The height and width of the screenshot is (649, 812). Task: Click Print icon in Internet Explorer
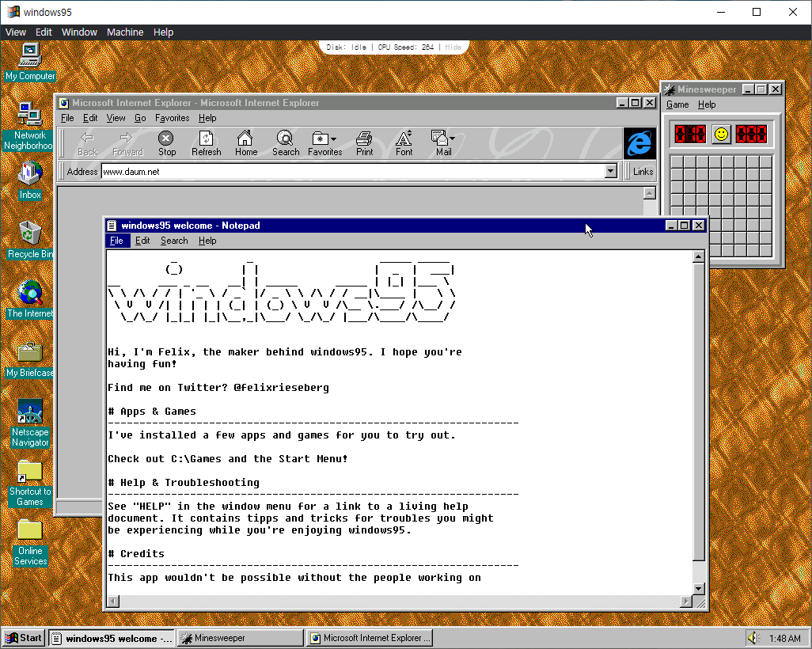tap(364, 143)
